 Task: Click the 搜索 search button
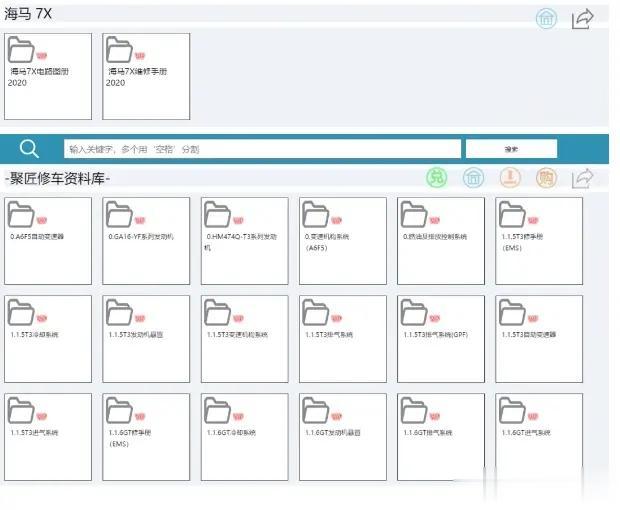(x=511, y=149)
